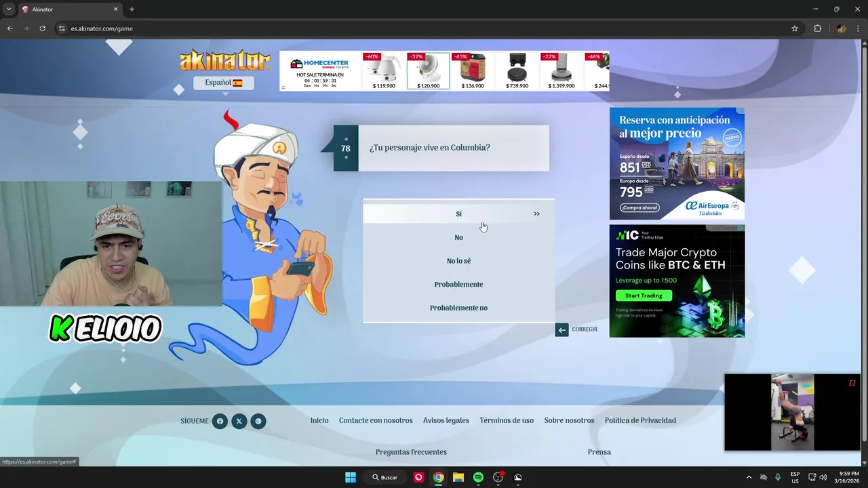Open the last taskbar app icon
This screenshot has height=488, width=868.
[x=518, y=477]
